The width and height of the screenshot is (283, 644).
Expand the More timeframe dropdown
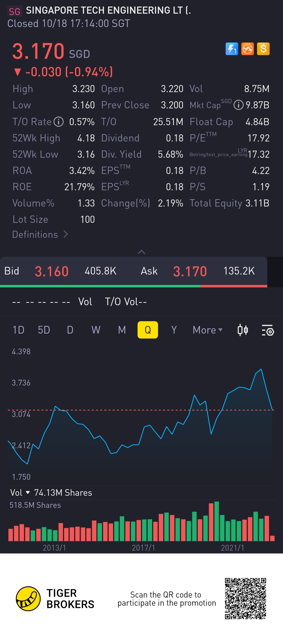point(208,330)
